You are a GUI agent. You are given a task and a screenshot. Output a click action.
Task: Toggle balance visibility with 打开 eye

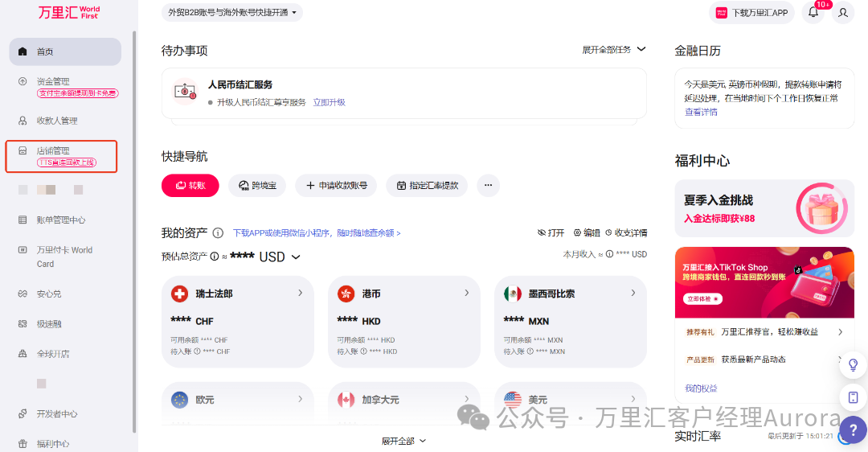pyautogui.click(x=551, y=232)
